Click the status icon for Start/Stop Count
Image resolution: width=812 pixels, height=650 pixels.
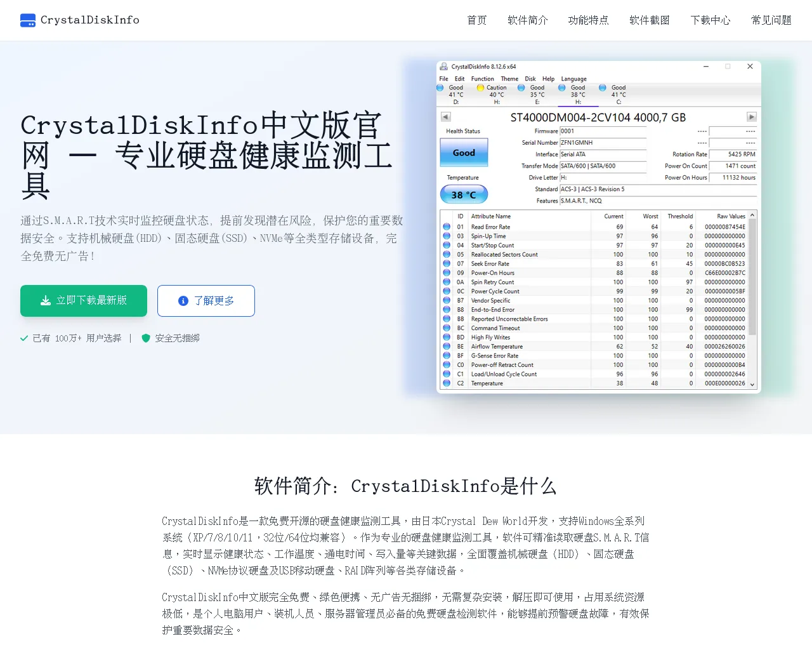(447, 245)
